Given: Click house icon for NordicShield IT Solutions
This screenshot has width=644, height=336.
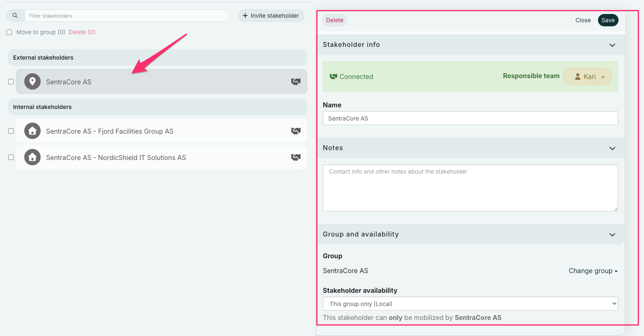Looking at the screenshot, I should click(x=32, y=157).
